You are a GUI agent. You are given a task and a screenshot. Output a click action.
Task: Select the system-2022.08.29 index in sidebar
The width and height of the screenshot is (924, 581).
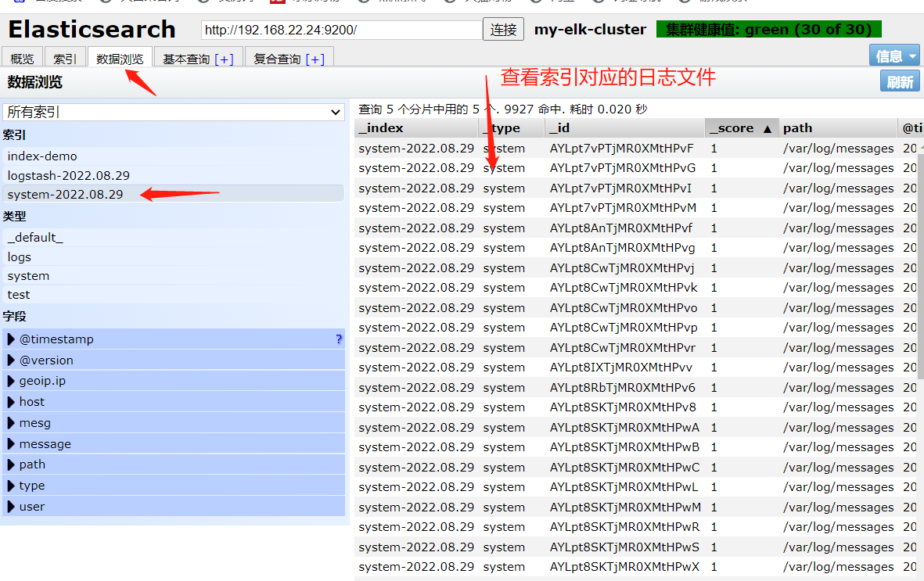174,195
